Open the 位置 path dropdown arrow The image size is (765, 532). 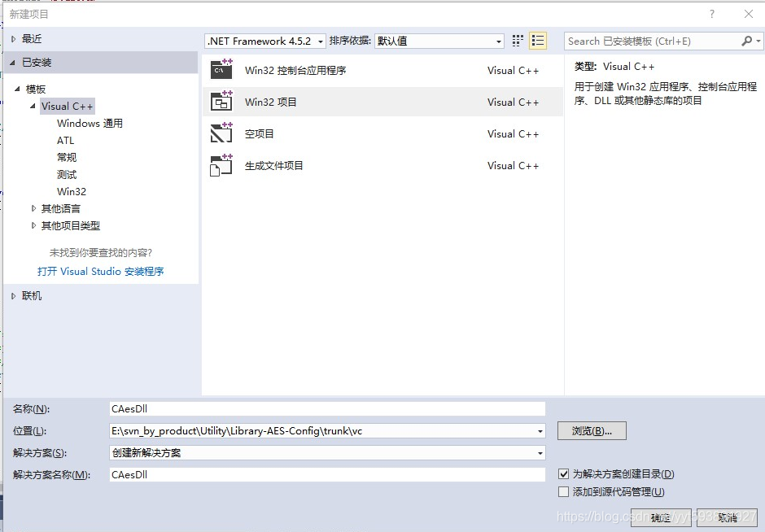540,431
